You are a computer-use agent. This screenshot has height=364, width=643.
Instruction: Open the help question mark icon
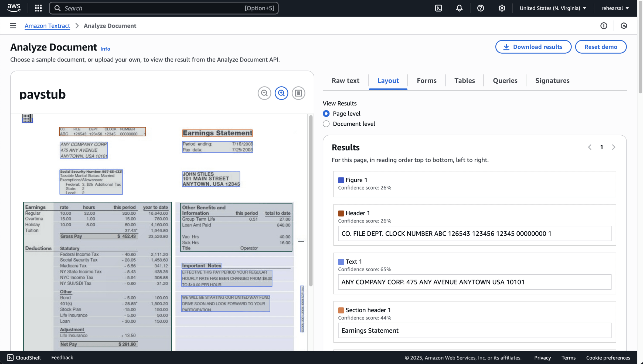click(480, 8)
